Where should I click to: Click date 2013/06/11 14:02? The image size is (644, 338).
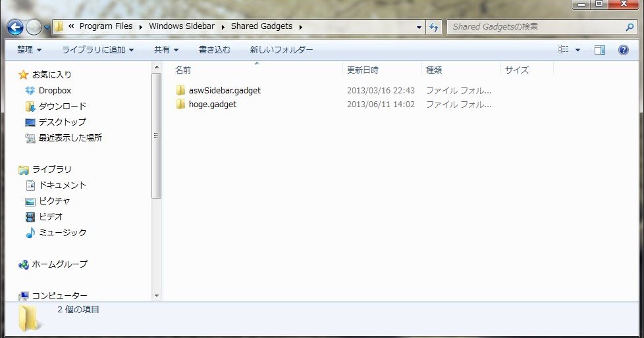coord(381,105)
